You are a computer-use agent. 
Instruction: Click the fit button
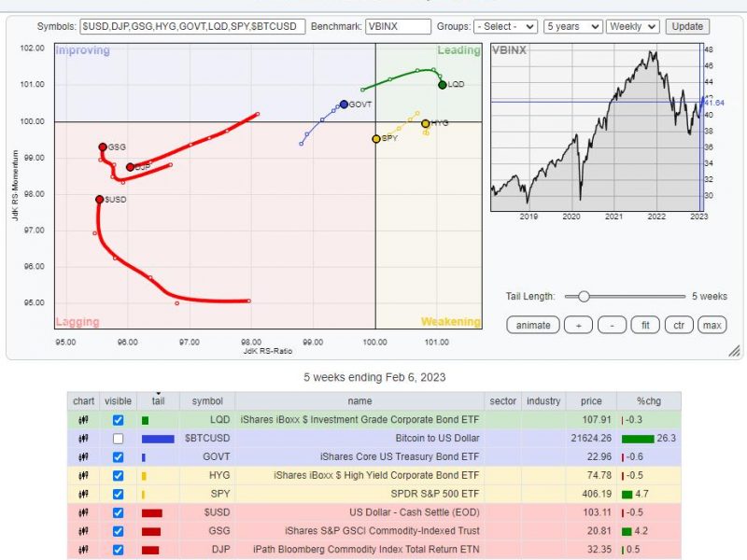[645, 325]
